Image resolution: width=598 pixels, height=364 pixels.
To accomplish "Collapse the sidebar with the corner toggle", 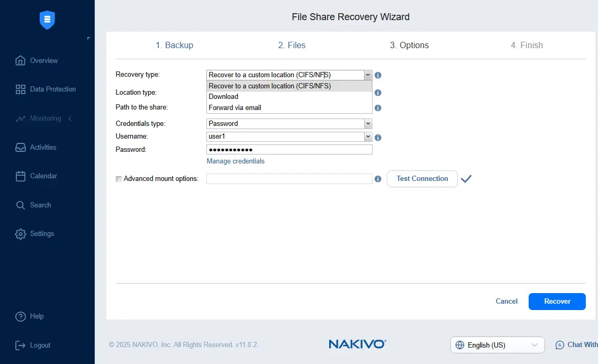I will 88,39.
